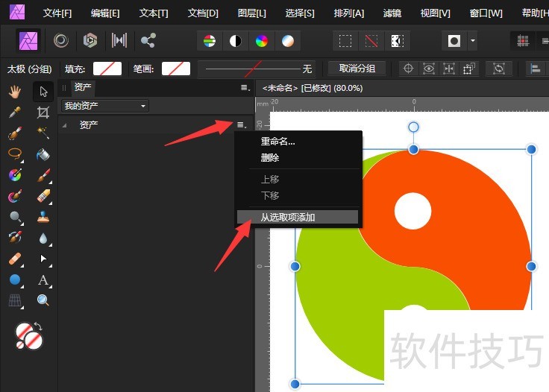The width and height of the screenshot is (549, 392).
Task: Click 重命名... in the context menu
Action: [x=277, y=142]
